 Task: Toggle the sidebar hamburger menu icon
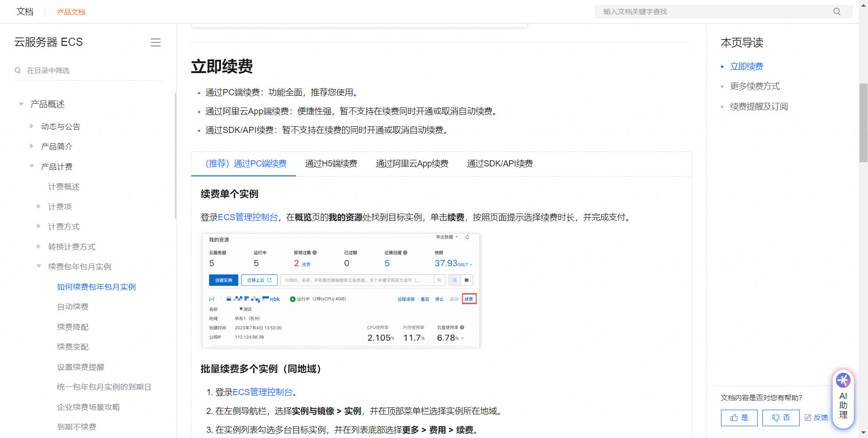(x=156, y=42)
